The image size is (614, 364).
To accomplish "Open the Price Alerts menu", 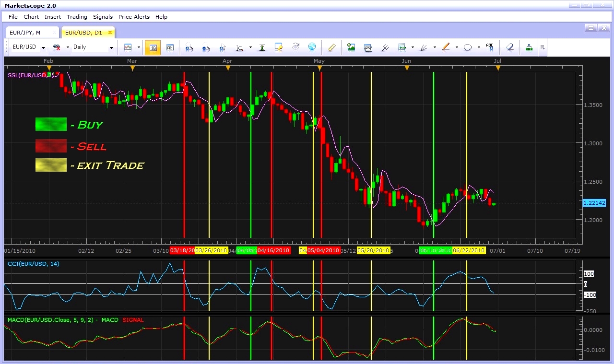I will click(134, 17).
